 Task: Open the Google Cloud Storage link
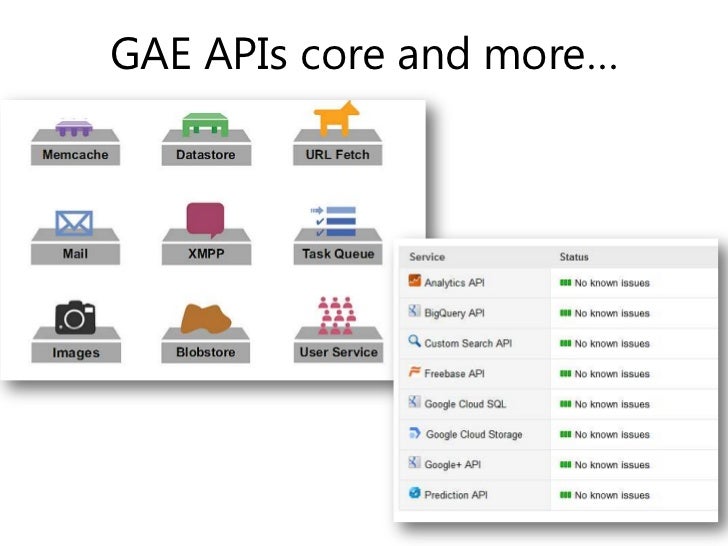474,435
